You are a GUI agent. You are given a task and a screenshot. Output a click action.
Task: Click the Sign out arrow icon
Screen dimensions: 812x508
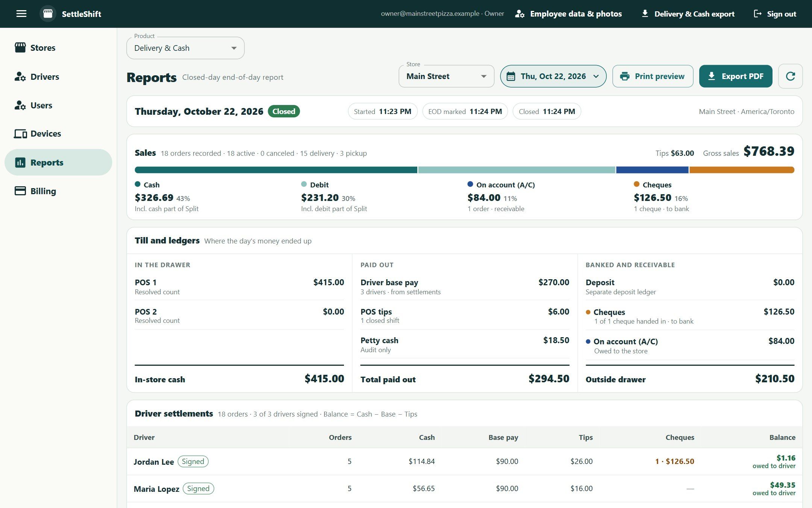point(757,14)
